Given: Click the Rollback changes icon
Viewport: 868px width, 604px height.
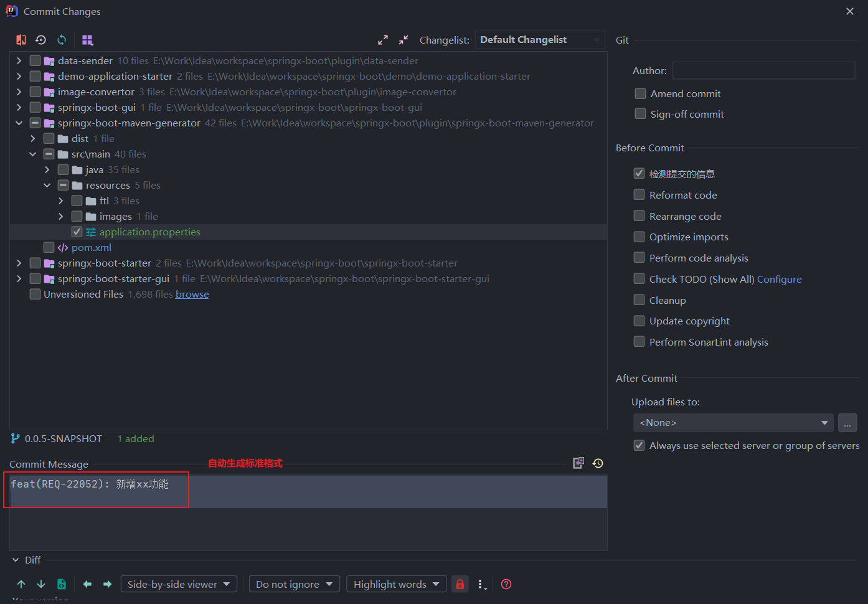Looking at the screenshot, I should 41,40.
